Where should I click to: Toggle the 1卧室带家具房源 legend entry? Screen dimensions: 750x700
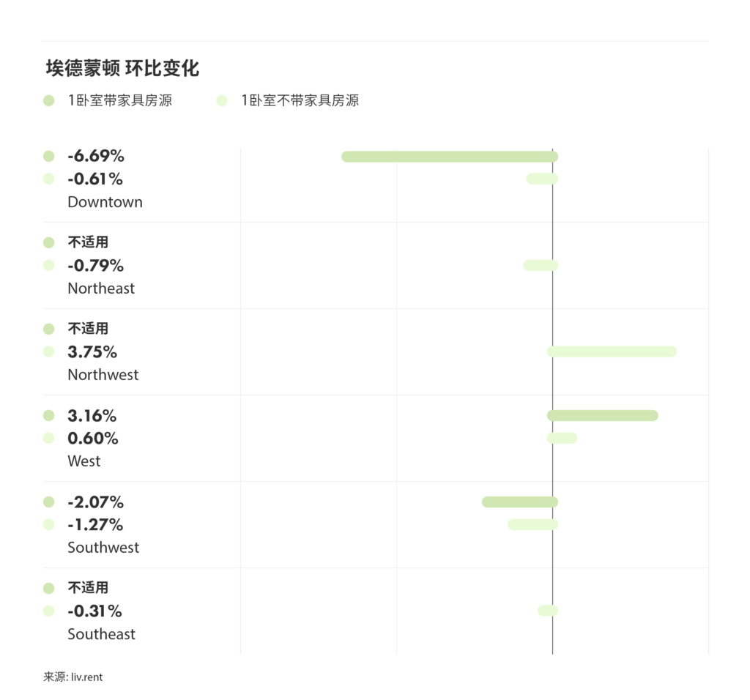tap(109, 101)
